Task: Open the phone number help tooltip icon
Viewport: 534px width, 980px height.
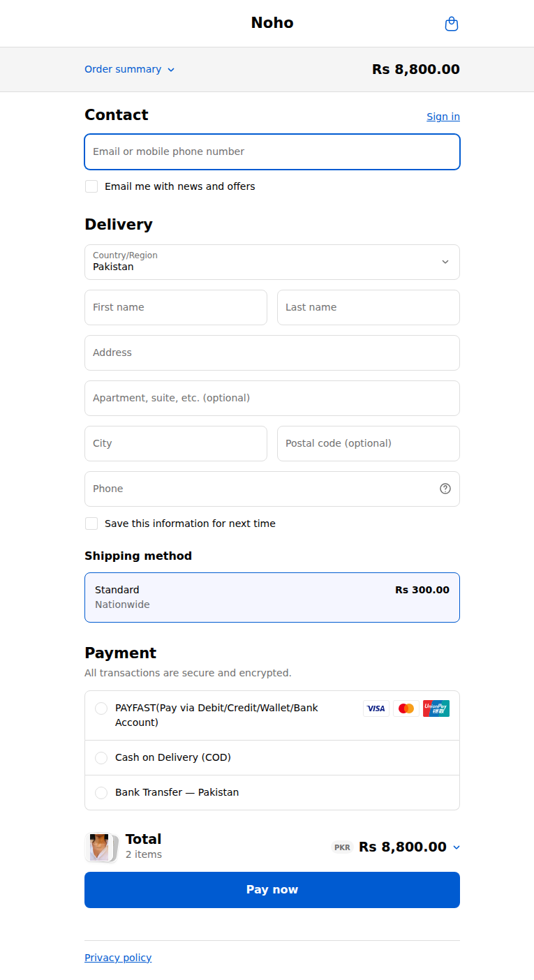Action: [x=445, y=489]
